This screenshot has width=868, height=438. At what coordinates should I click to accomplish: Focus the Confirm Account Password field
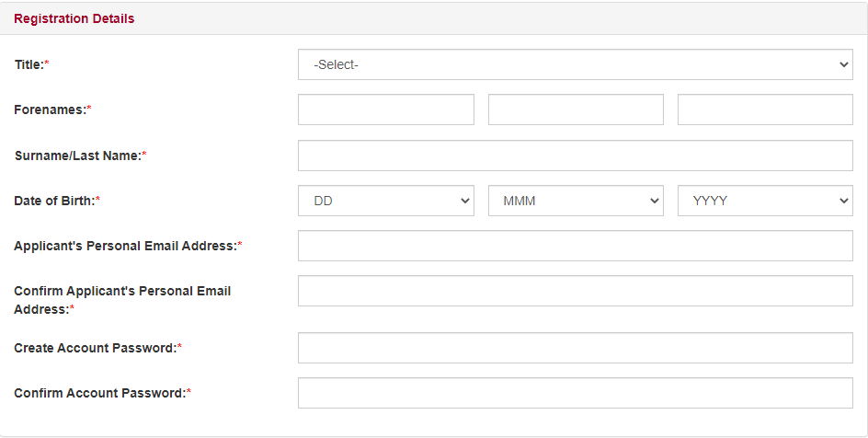click(x=575, y=393)
